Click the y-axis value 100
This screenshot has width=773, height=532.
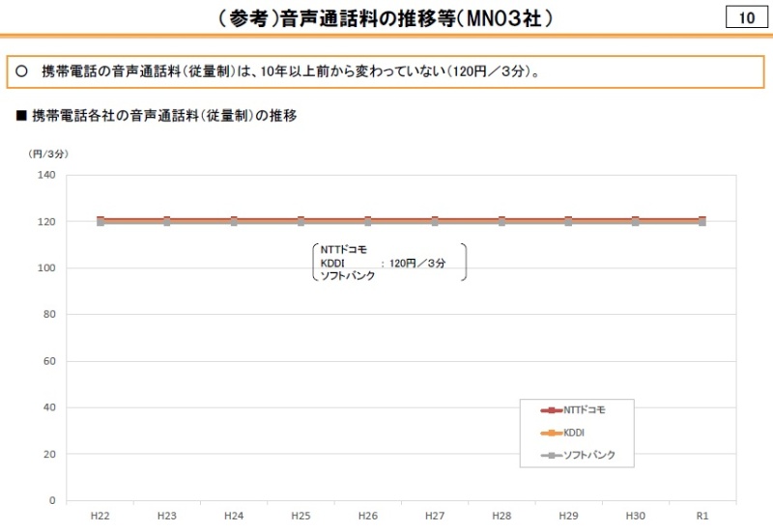(46, 268)
